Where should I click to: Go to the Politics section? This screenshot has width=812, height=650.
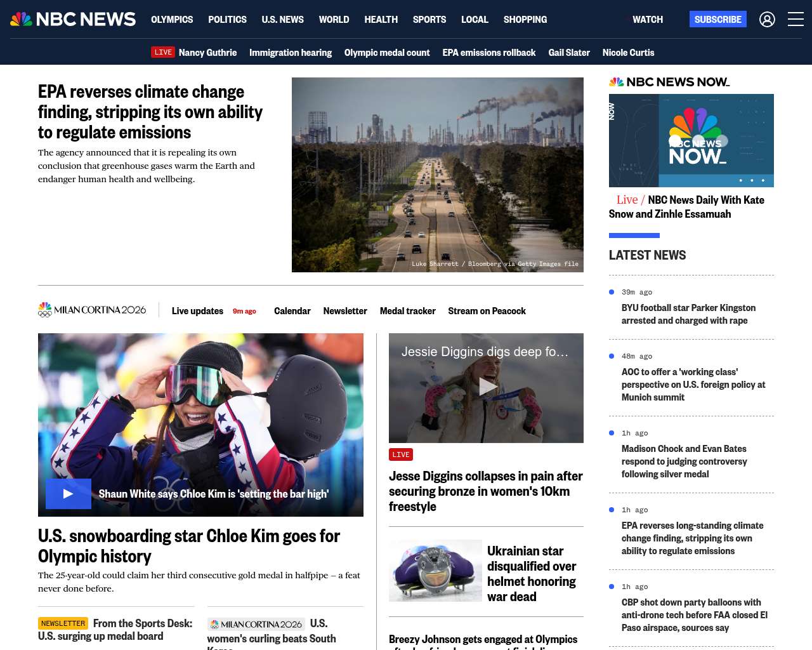click(227, 20)
